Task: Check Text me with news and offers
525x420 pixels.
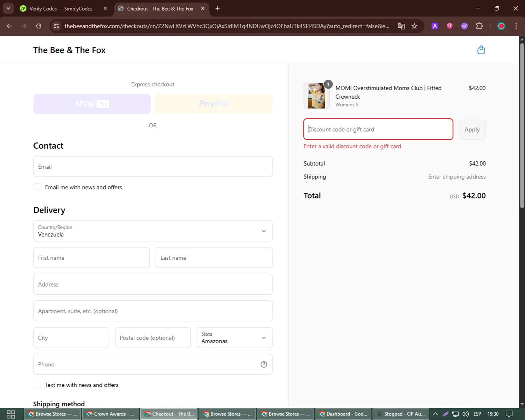Action: click(37, 385)
